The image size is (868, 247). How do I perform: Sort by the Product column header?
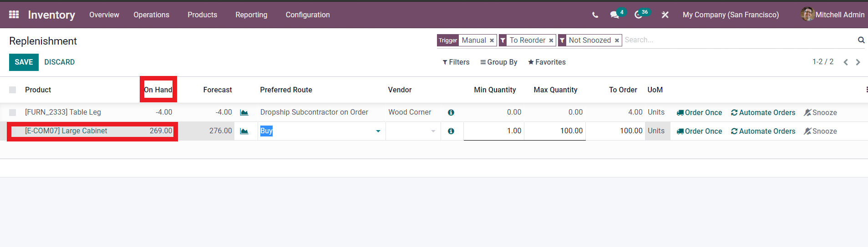(38, 90)
